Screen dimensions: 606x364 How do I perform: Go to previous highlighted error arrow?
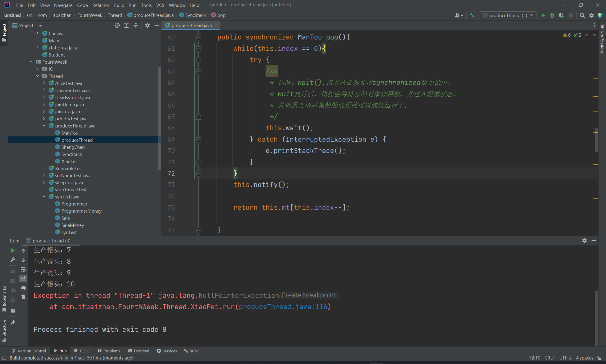coord(587,35)
